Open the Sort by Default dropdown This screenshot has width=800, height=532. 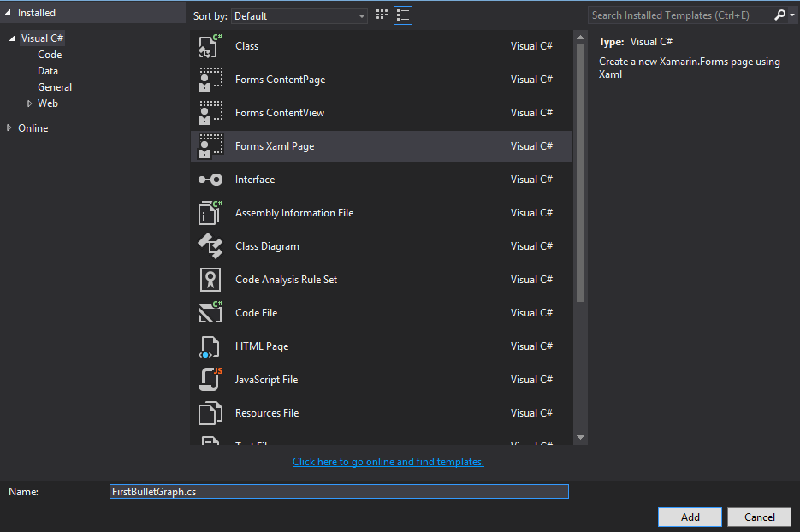coord(299,16)
